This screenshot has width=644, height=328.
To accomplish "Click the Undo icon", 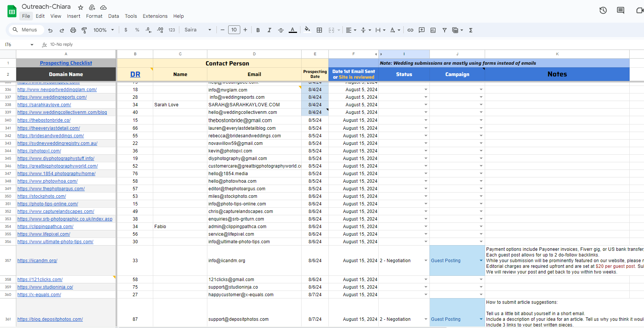I will pyautogui.click(x=50, y=30).
